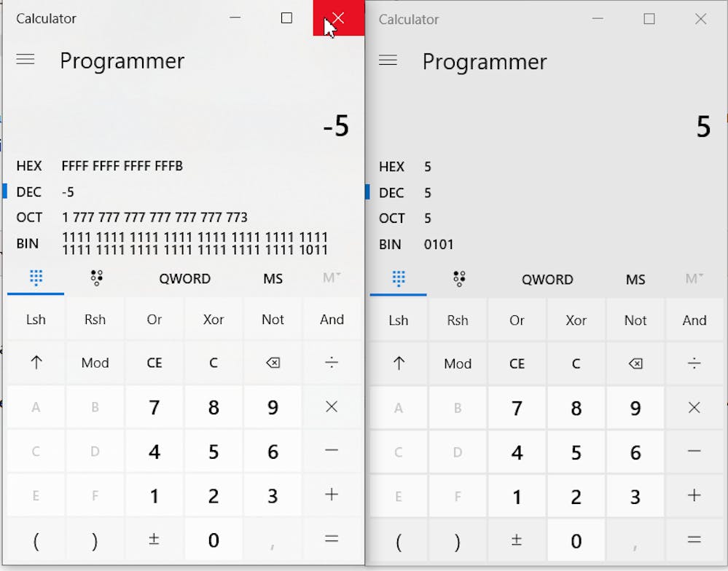Toggle QWORD word size in left calculator
728x571 pixels.
[x=184, y=278]
